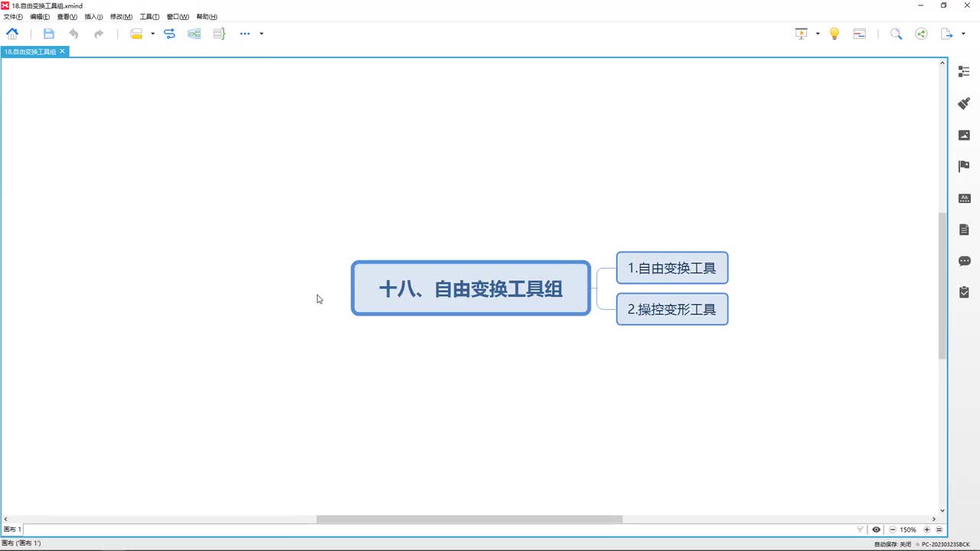Viewport: 980px width, 551px height.
Task: Export the mind map
Action: point(947,34)
